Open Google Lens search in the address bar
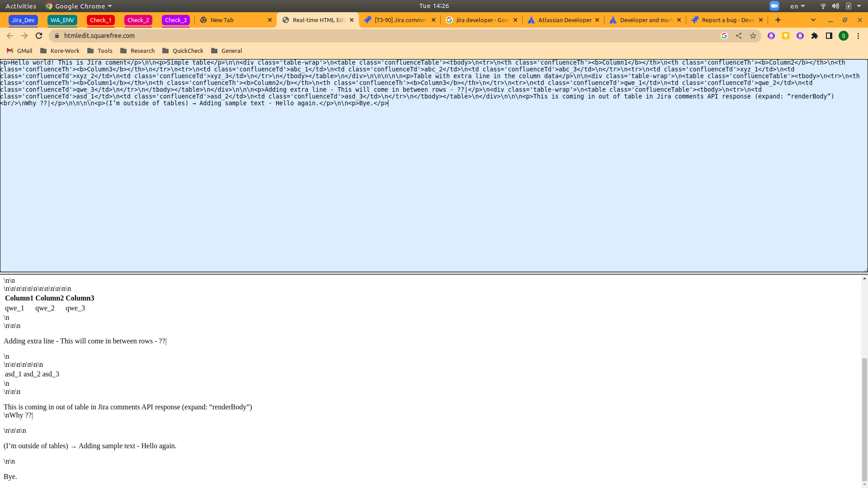 [724, 35]
